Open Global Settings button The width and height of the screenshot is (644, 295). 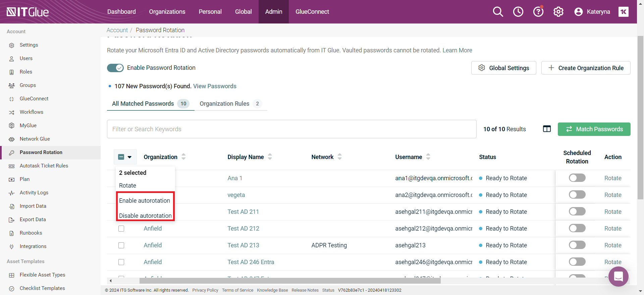click(503, 68)
